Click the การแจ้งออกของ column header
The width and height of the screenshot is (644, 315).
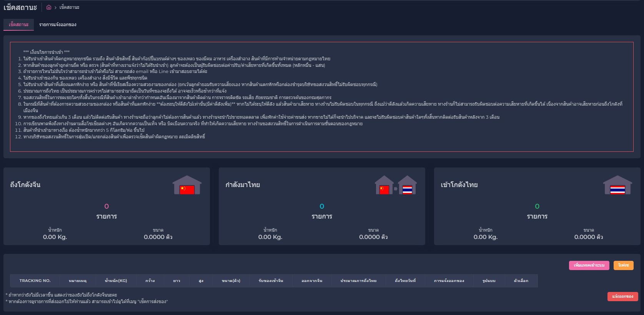pyautogui.click(x=449, y=281)
